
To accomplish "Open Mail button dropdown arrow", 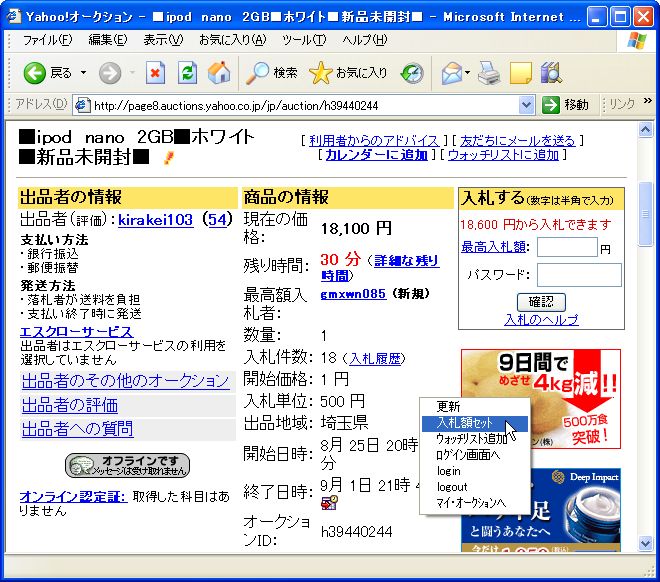I will (467, 72).
